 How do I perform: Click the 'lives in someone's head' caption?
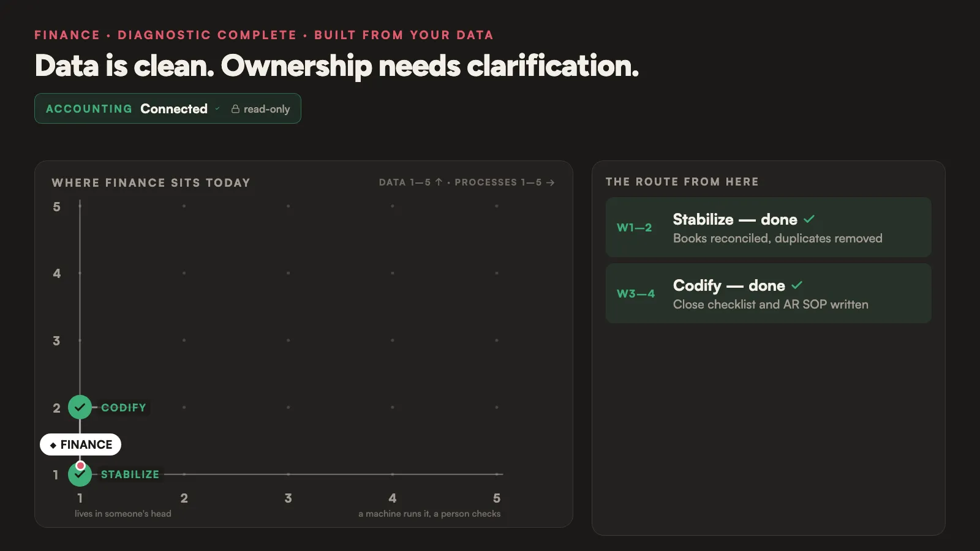pyautogui.click(x=123, y=514)
